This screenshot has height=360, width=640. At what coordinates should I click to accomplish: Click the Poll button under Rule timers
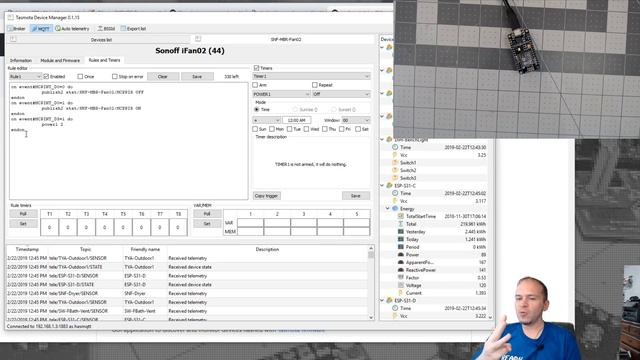(23, 214)
